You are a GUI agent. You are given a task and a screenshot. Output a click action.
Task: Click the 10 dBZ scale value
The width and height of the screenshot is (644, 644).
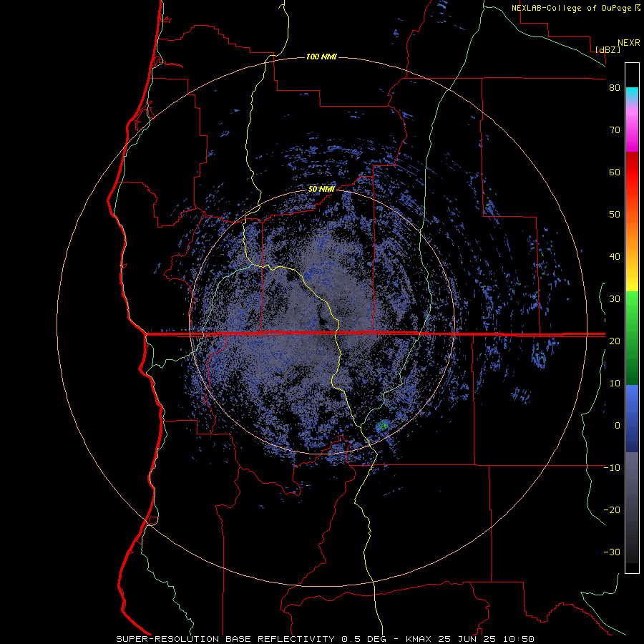click(615, 384)
